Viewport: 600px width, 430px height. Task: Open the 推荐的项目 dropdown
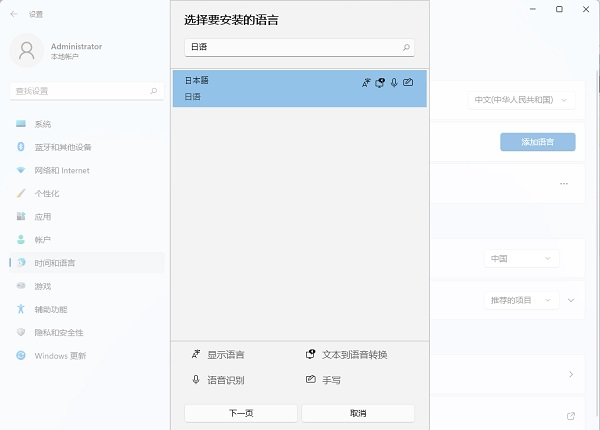[520, 300]
